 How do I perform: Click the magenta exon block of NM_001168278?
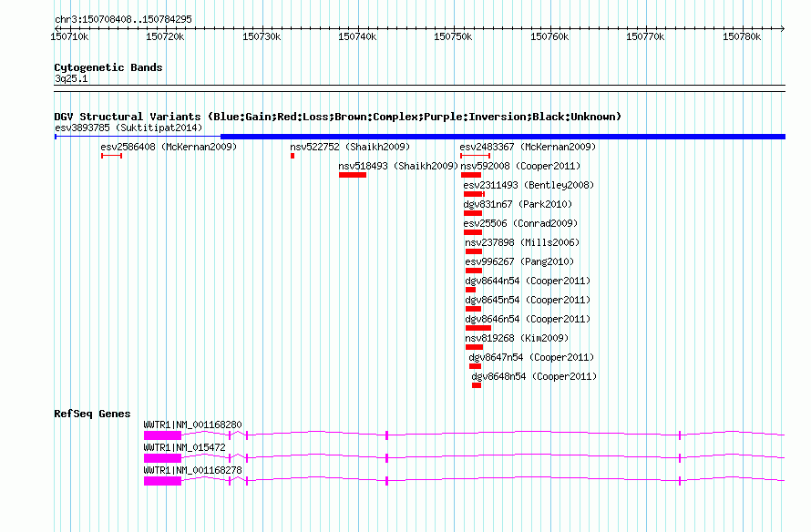[x=162, y=481]
